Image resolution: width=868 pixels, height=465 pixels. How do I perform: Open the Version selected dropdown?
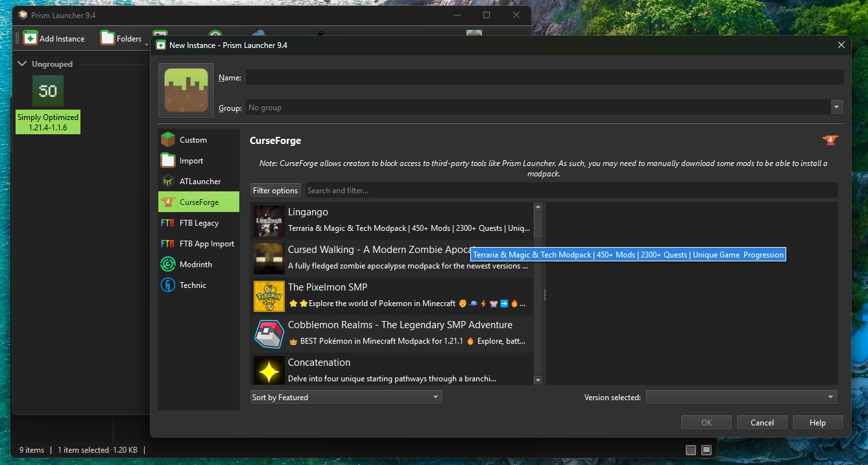pos(741,397)
